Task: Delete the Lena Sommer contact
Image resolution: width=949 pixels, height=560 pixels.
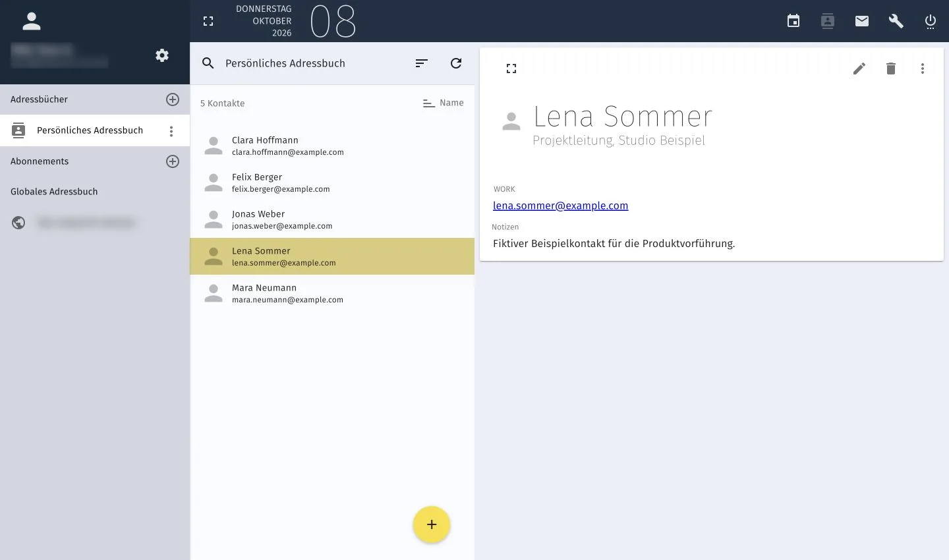Action: (891, 69)
